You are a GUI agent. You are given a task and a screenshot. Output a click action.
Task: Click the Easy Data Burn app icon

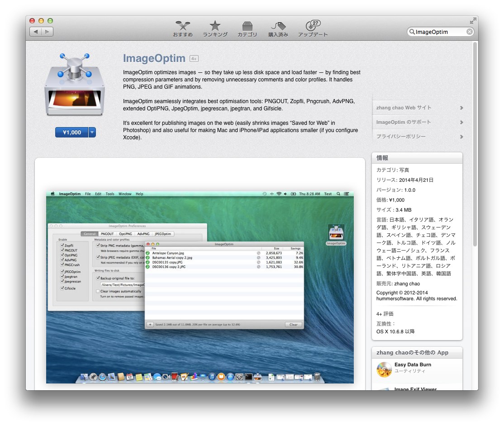point(384,369)
